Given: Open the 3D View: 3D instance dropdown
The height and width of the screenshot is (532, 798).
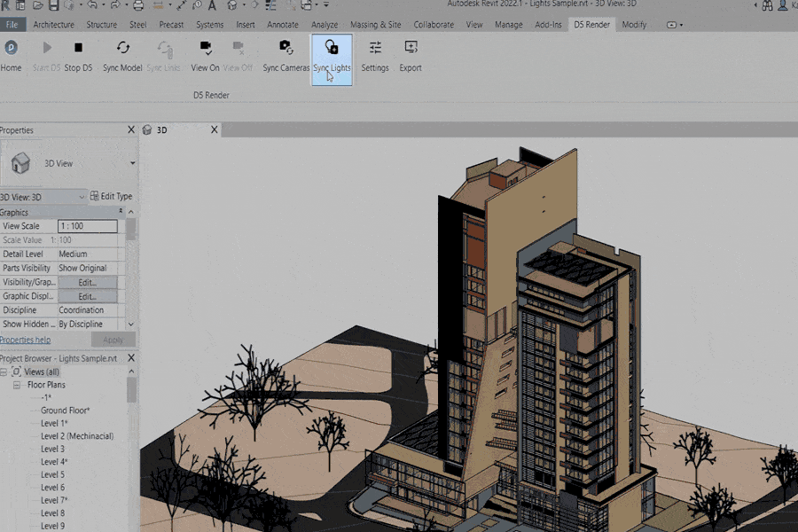Looking at the screenshot, I should point(43,197).
